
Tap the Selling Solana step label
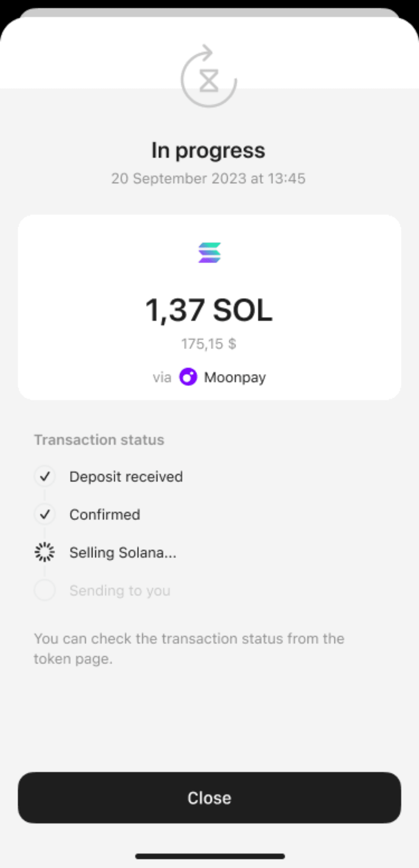123,553
